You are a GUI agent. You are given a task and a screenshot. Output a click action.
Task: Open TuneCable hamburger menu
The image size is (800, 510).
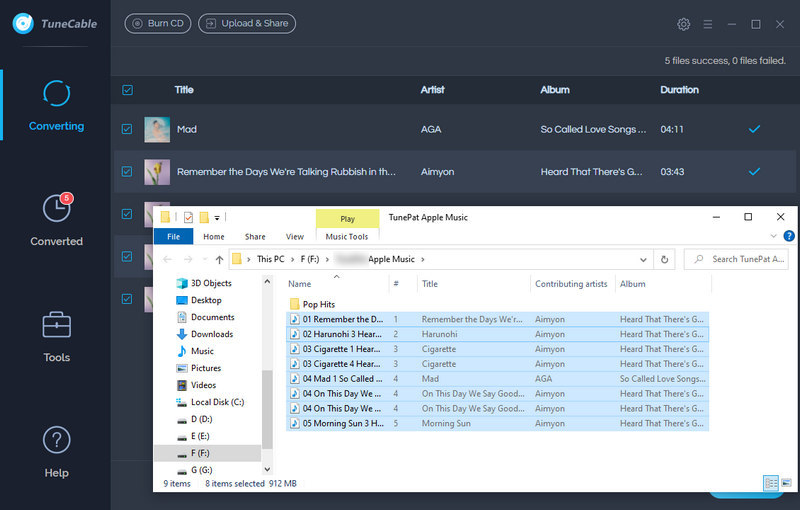[708, 24]
